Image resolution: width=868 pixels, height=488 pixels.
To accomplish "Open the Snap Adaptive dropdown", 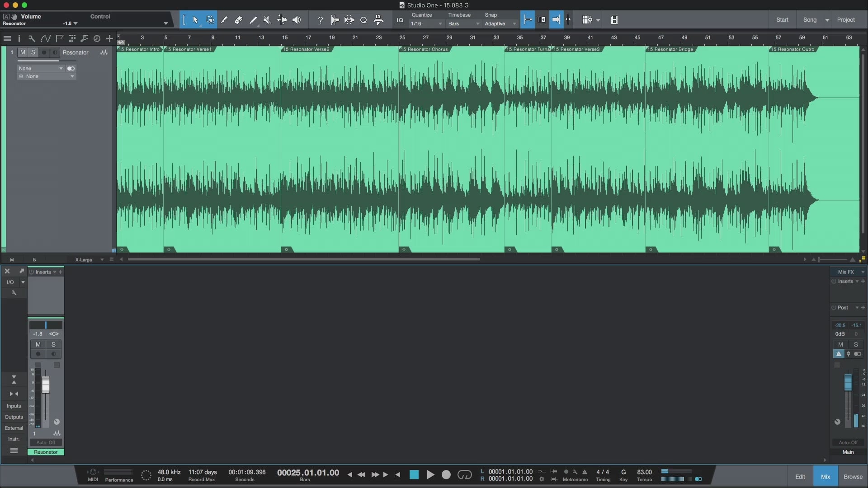I will point(500,23).
